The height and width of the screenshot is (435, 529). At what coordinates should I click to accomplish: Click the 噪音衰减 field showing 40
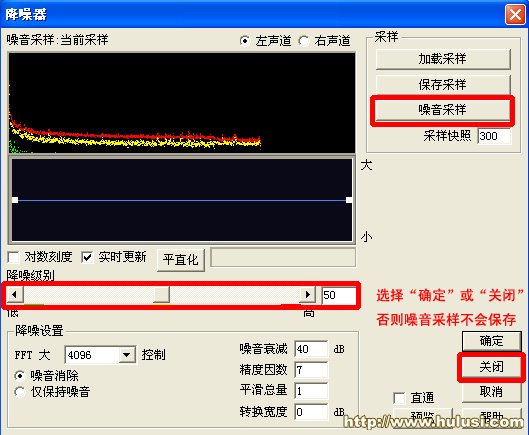[311, 349]
